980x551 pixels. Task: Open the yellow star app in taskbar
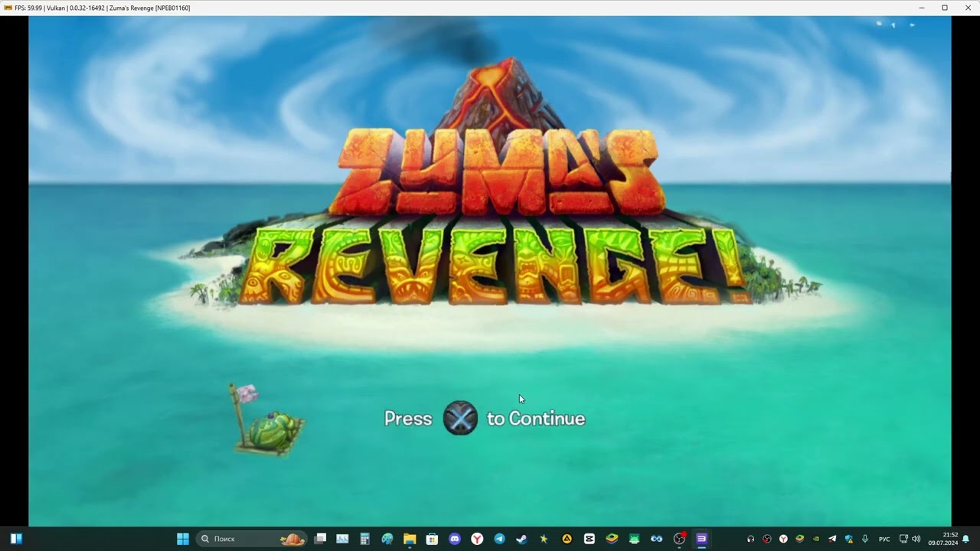click(544, 539)
